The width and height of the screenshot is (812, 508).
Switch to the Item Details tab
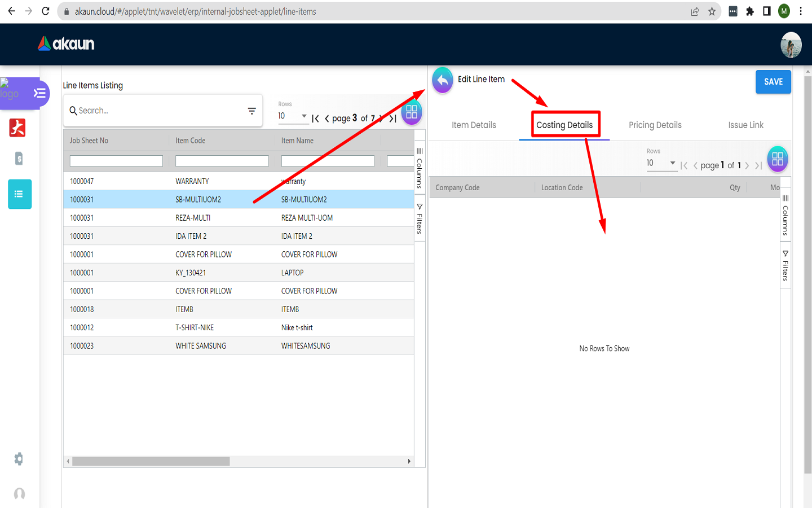coord(474,125)
